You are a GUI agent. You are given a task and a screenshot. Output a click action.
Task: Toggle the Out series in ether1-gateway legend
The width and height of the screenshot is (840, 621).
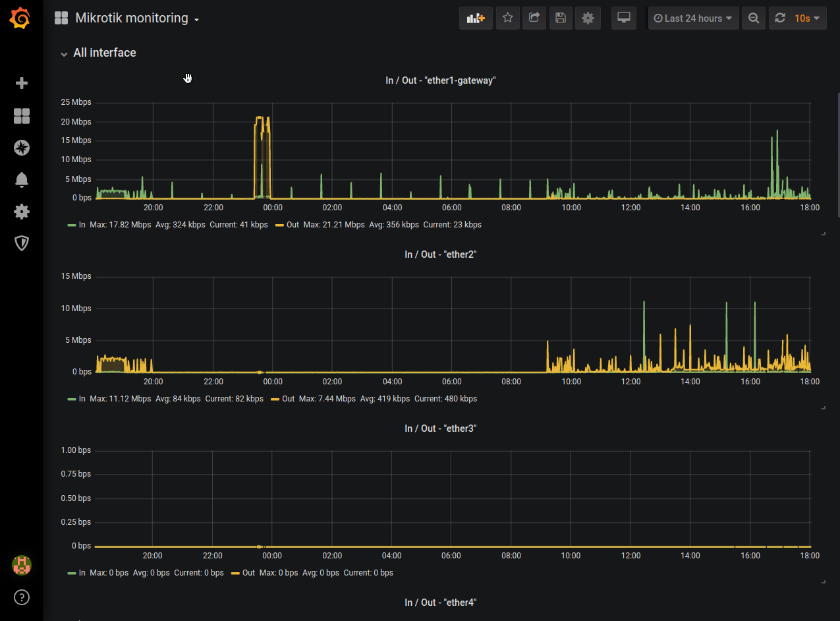(293, 225)
